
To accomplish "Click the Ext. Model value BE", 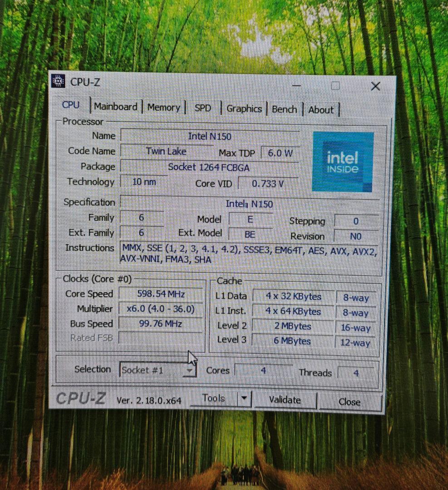I will click(x=250, y=235).
